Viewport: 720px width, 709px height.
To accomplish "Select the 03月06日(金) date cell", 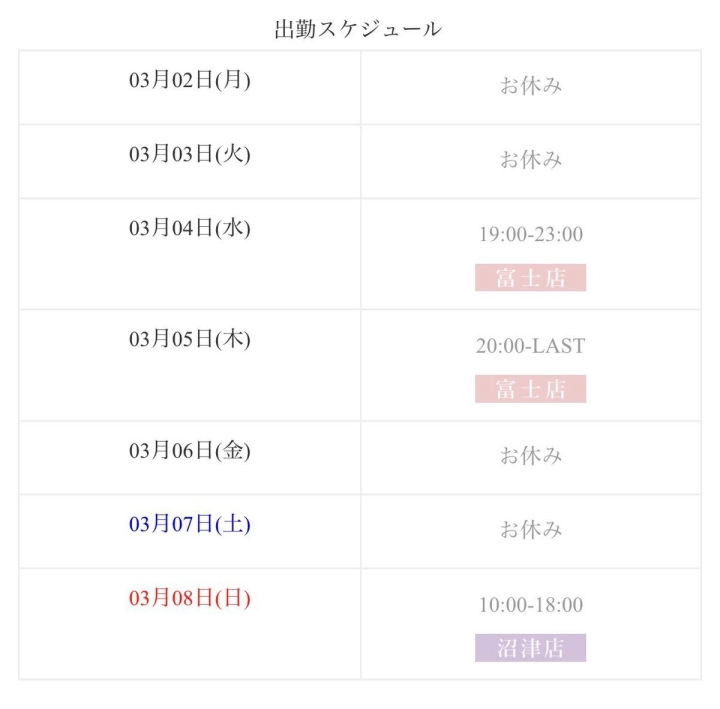I will tap(190, 450).
